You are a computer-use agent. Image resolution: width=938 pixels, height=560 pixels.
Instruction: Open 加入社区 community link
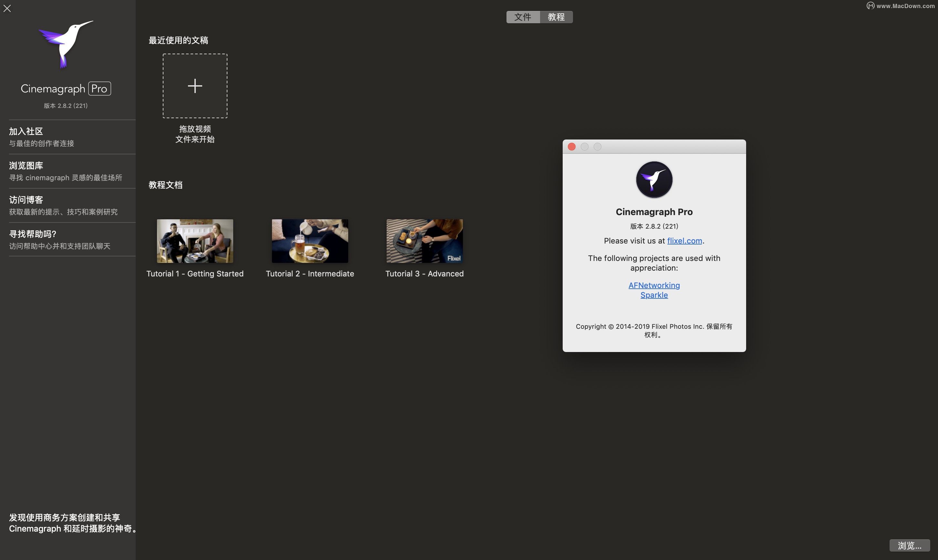click(x=26, y=131)
